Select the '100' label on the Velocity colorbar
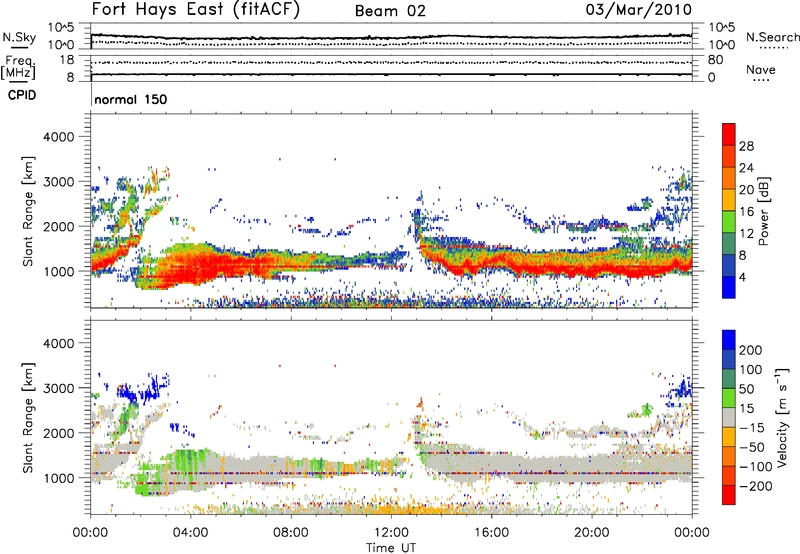This screenshot has height=554, width=800. coord(751,370)
